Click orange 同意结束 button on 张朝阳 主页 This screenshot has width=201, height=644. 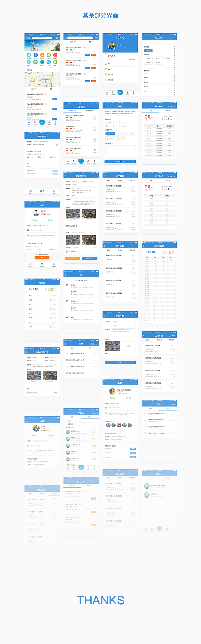[42, 258]
